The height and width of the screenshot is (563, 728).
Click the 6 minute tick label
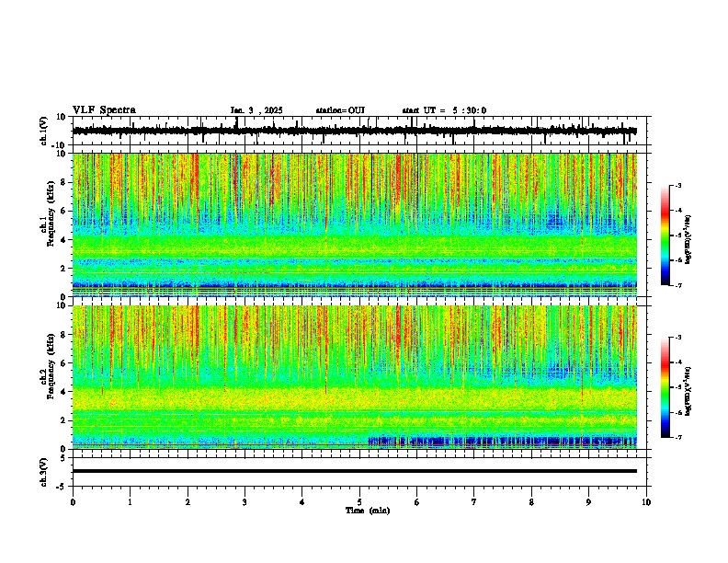pyautogui.click(x=417, y=502)
